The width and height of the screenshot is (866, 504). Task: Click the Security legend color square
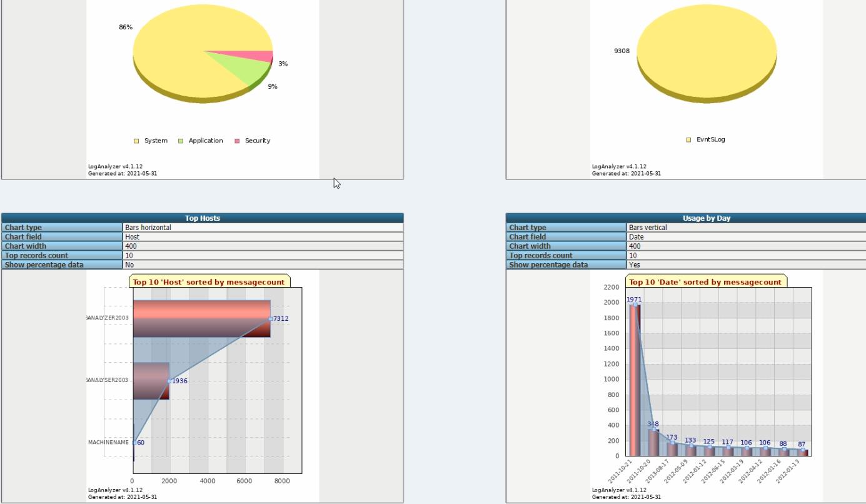[x=237, y=141]
